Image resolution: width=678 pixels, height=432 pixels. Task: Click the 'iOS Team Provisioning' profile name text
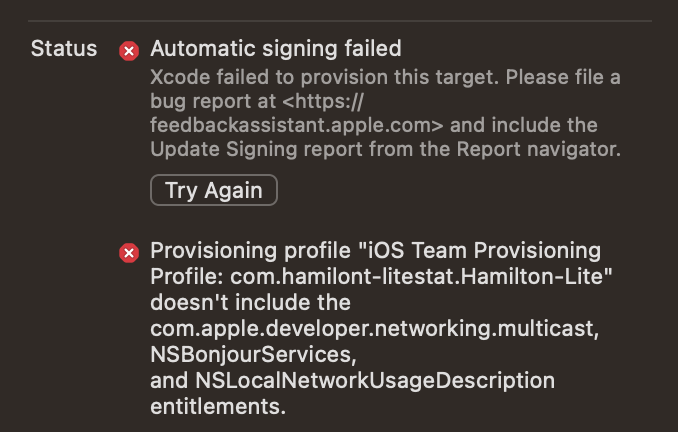click(484, 251)
